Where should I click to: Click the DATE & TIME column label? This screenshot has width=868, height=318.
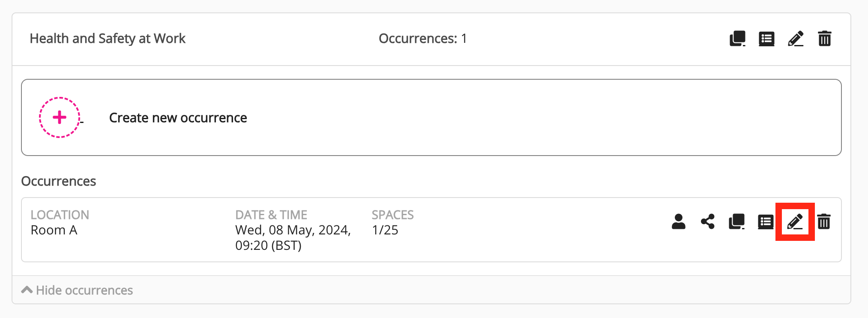point(271,215)
